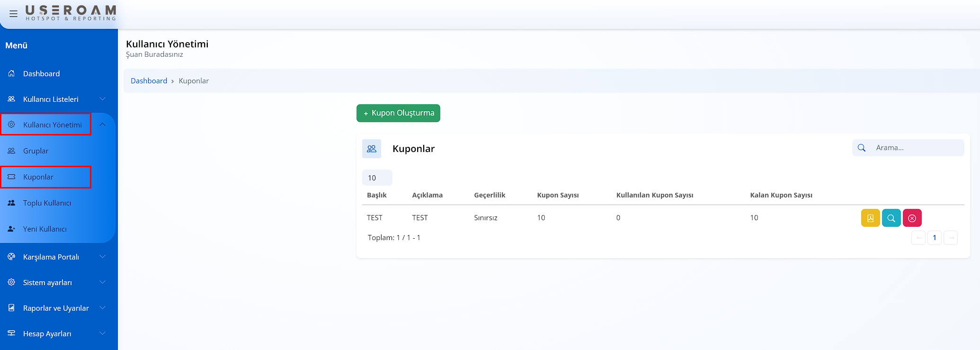Open Gruplar in the sidebar
This screenshot has height=350, width=980.
(36, 151)
